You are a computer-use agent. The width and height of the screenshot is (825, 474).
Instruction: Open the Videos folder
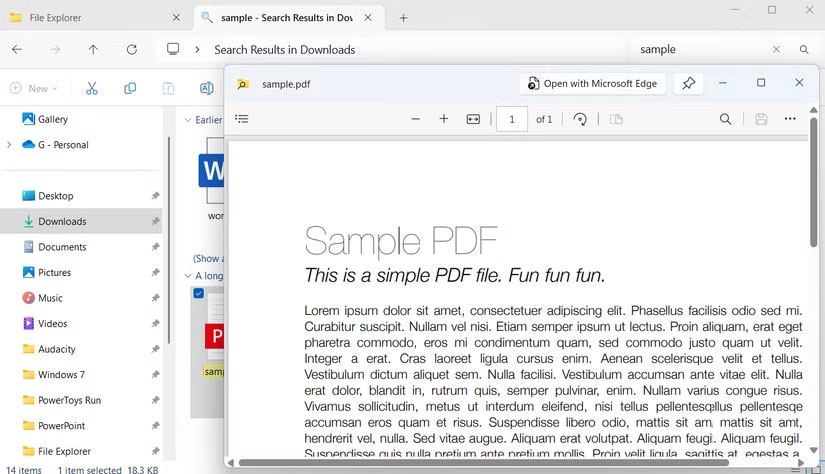point(52,324)
